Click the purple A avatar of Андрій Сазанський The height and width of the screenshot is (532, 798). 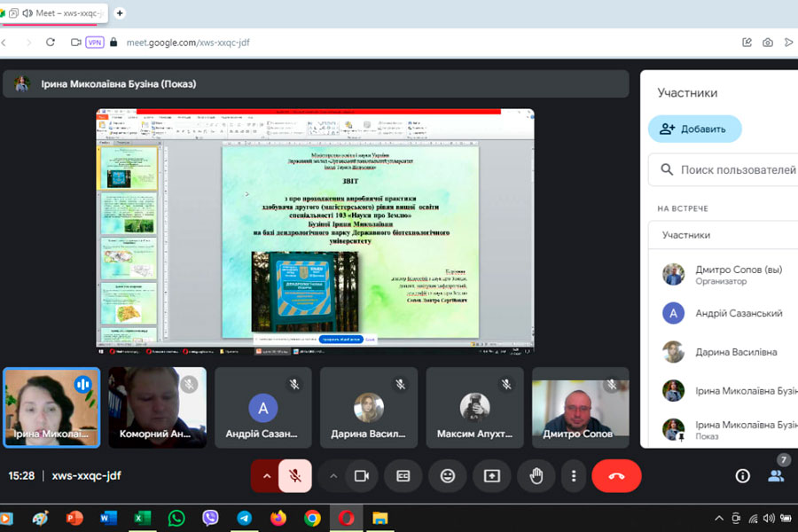[673, 313]
